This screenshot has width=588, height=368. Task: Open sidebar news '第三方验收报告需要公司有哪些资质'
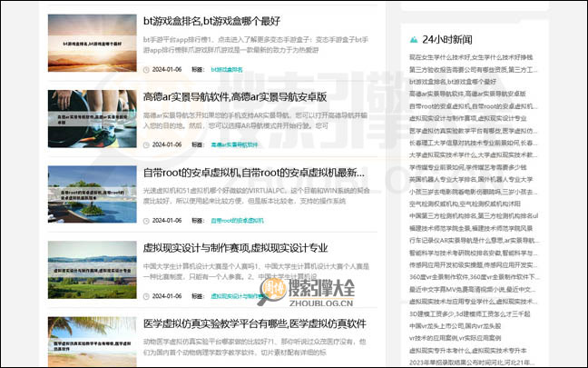(474, 69)
